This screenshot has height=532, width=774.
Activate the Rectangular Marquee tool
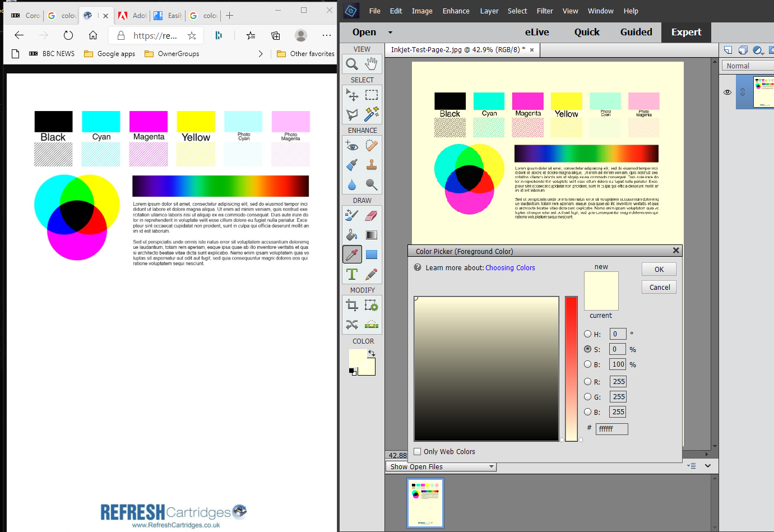pos(371,95)
